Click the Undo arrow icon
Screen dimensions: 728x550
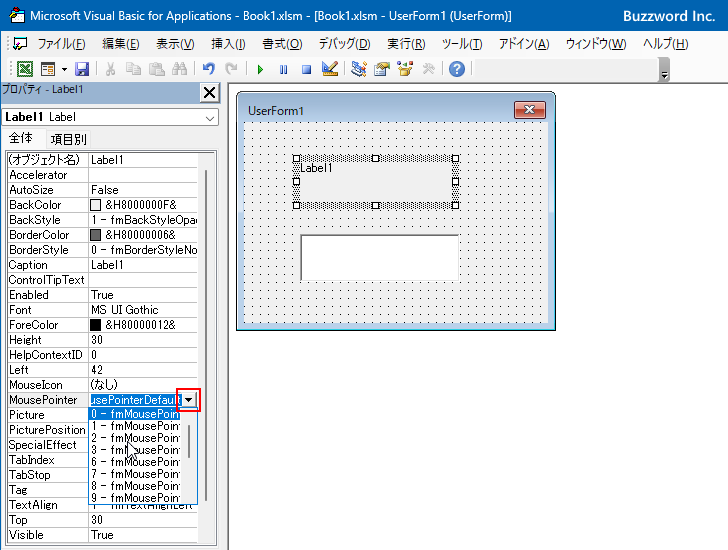coord(208,69)
